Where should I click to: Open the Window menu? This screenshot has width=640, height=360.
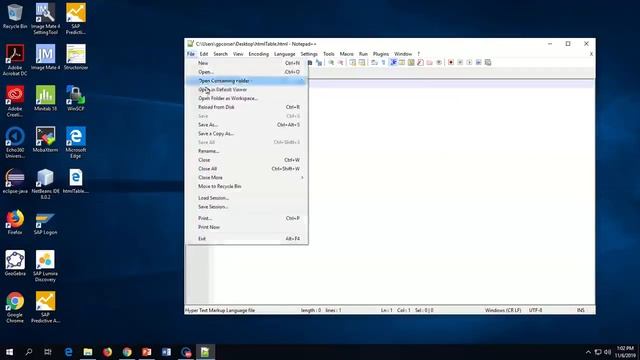click(x=403, y=54)
